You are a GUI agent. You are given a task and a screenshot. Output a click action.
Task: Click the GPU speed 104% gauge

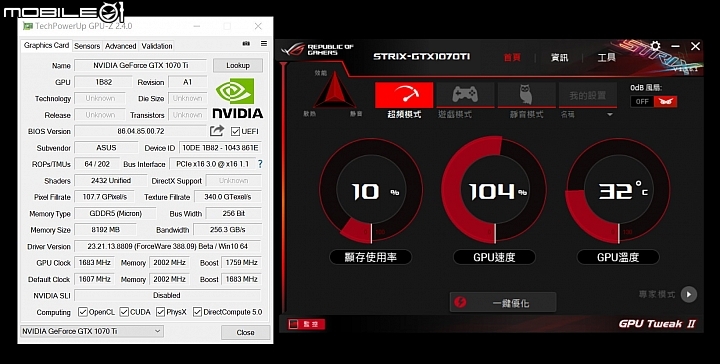[494, 190]
